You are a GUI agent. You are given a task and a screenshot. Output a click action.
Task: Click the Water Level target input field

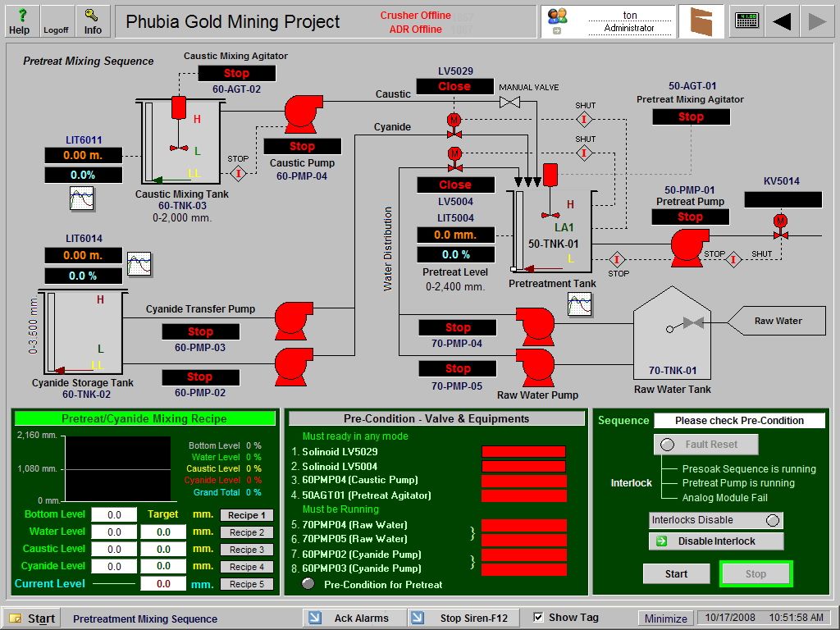point(162,531)
